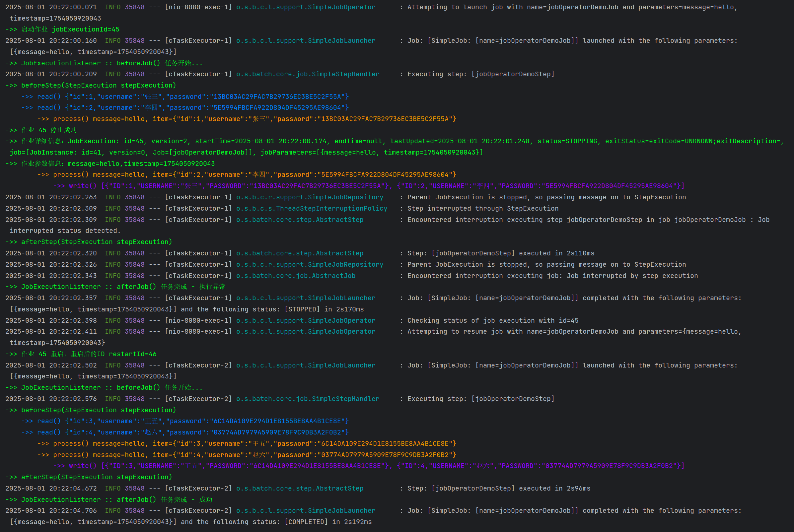Select the write() line containing ID 1 and 2
Viewport: 794px width, 532px height.
click(x=369, y=186)
